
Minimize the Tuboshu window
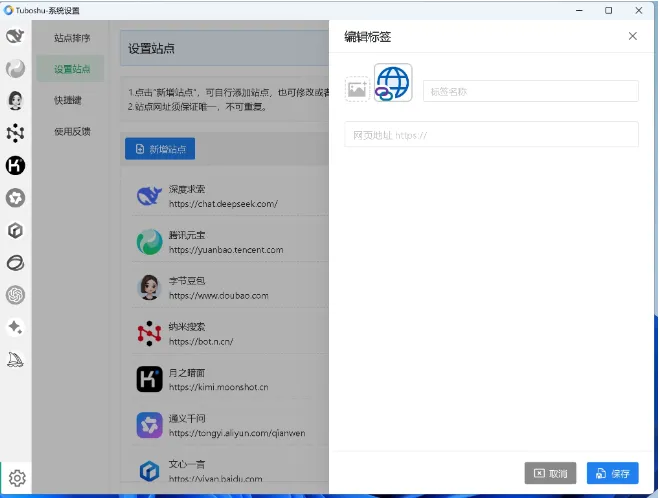pos(579,11)
